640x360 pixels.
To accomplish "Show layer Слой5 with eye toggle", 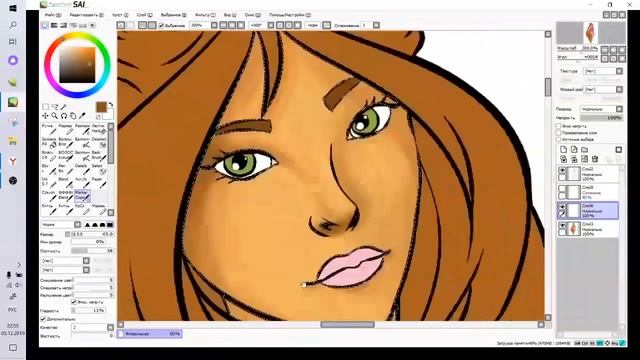I will [x=562, y=189].
